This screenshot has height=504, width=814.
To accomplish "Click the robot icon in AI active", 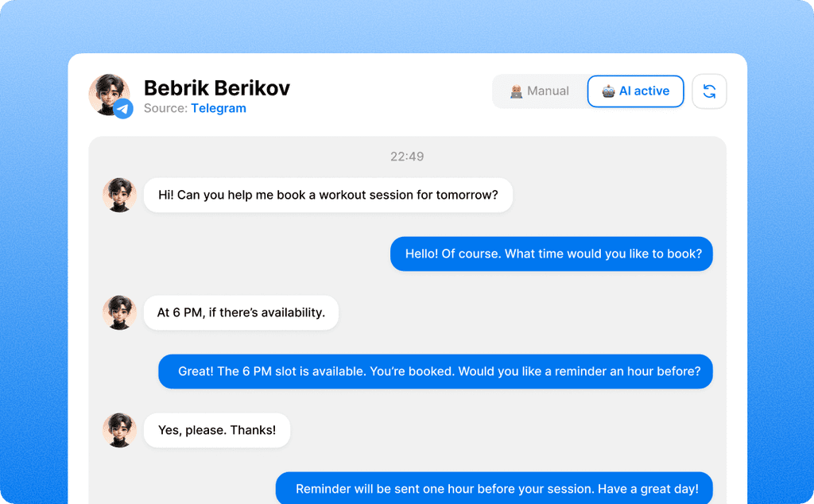I will click(608, 91).
